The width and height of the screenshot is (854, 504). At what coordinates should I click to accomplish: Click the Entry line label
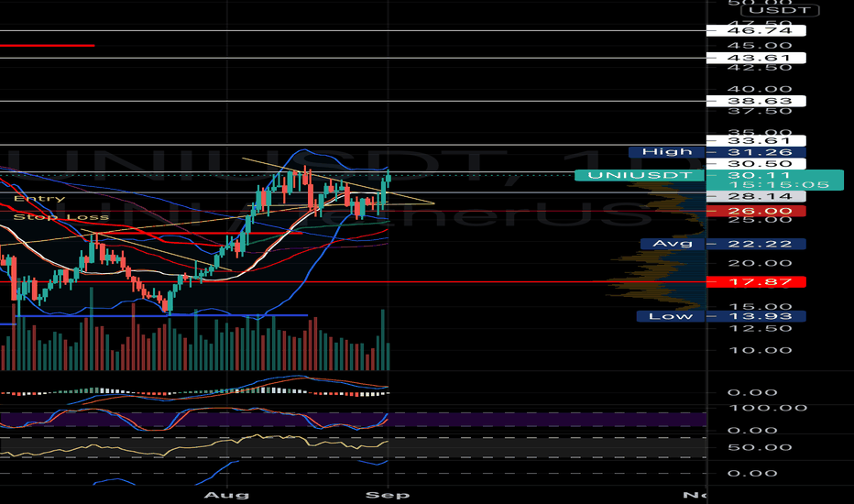pos(39,198)
